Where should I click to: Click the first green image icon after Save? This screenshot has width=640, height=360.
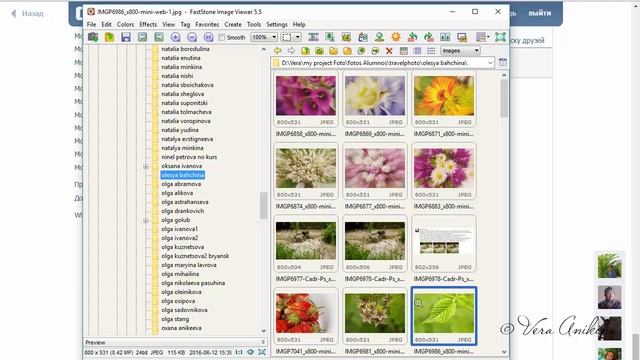click(142, 37)
